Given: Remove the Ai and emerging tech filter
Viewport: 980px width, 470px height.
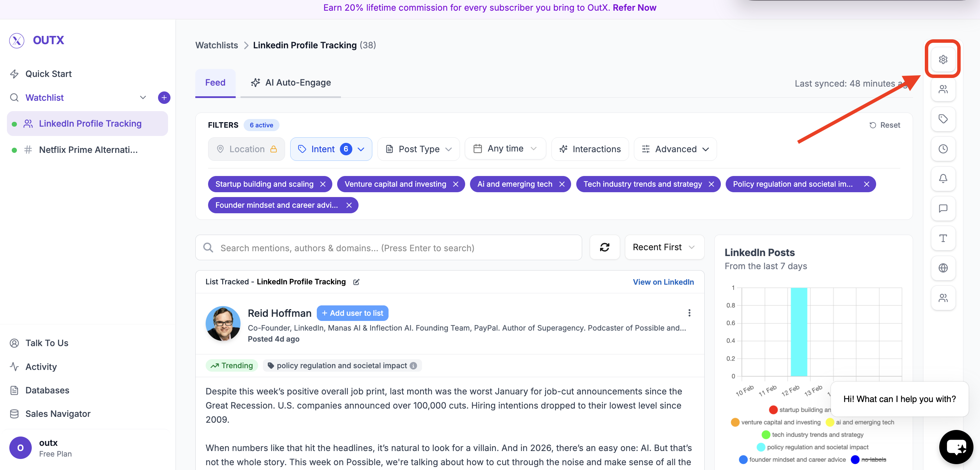Looking at the screenshot, I should coord(561,184).
